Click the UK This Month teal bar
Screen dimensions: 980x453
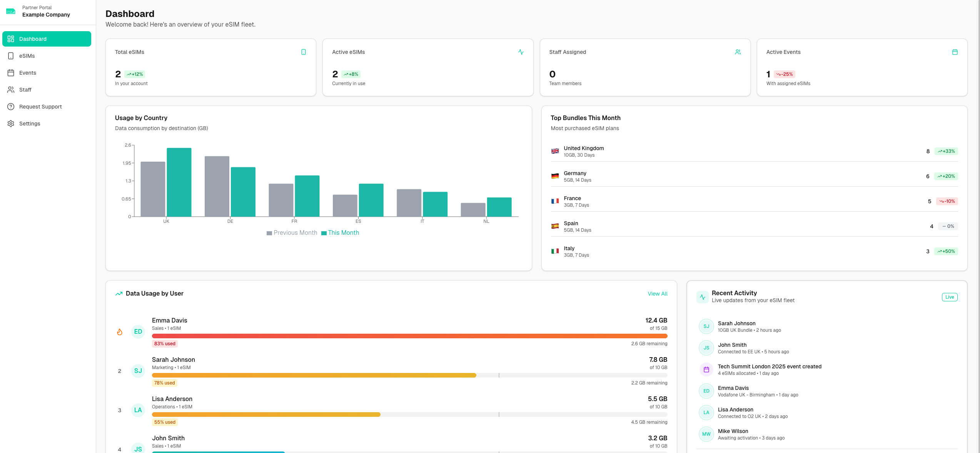tap(179, 182)
